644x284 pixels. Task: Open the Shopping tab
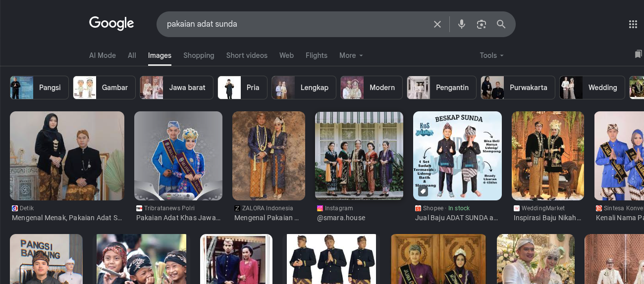click(199, 55)
